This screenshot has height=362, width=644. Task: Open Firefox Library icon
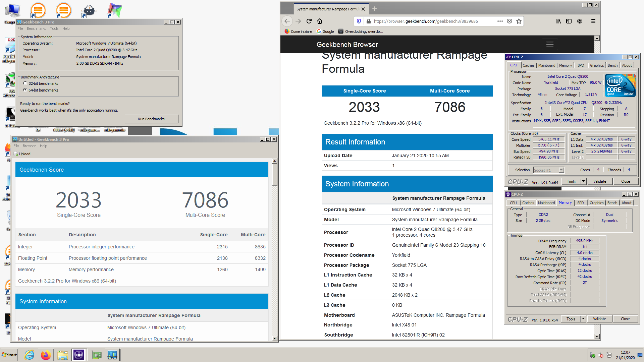(558, 21)
